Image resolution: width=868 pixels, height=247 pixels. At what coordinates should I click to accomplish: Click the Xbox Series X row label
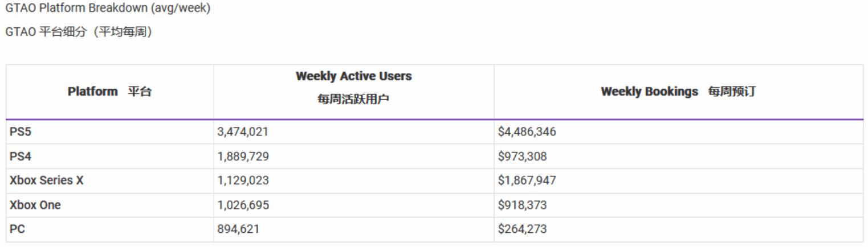(47, 180)
